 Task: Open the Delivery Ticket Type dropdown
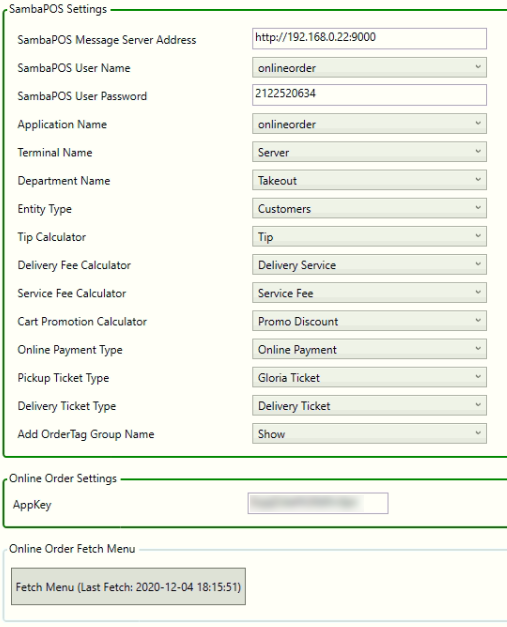369,405
